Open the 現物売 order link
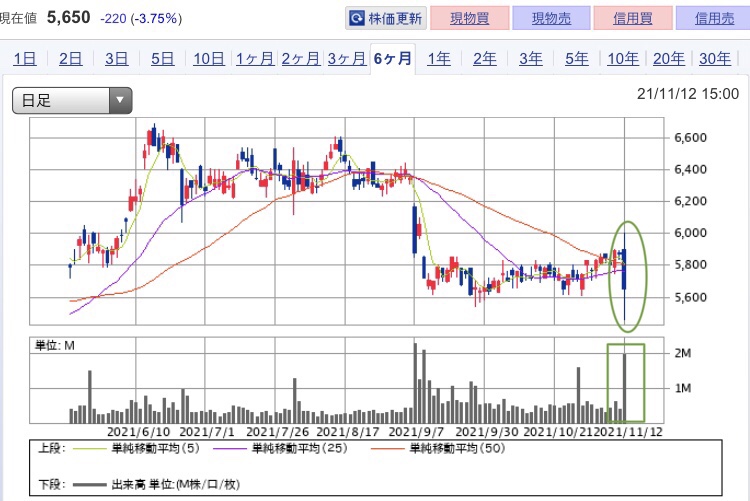 tap(551, 18)
